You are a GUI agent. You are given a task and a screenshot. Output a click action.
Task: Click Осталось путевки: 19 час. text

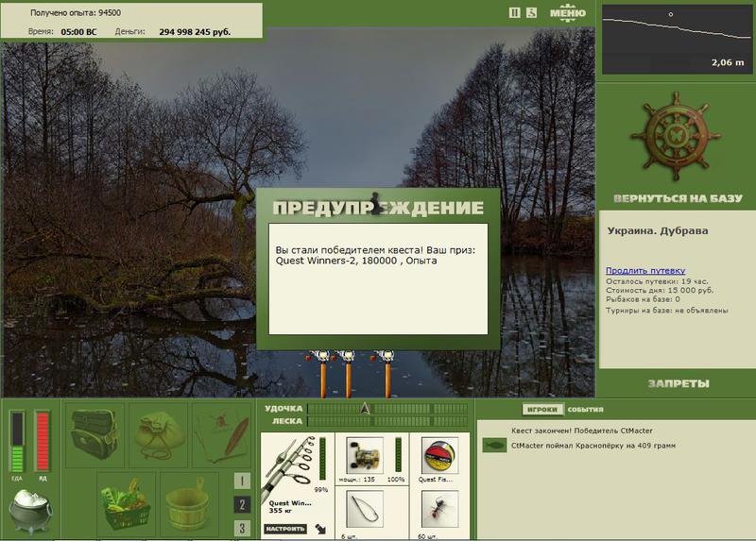coord(657,281)
